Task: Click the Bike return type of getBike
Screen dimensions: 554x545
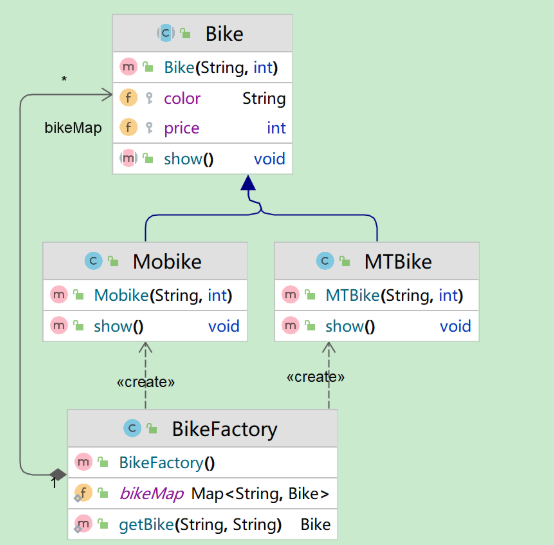Action: pos(316,525)
